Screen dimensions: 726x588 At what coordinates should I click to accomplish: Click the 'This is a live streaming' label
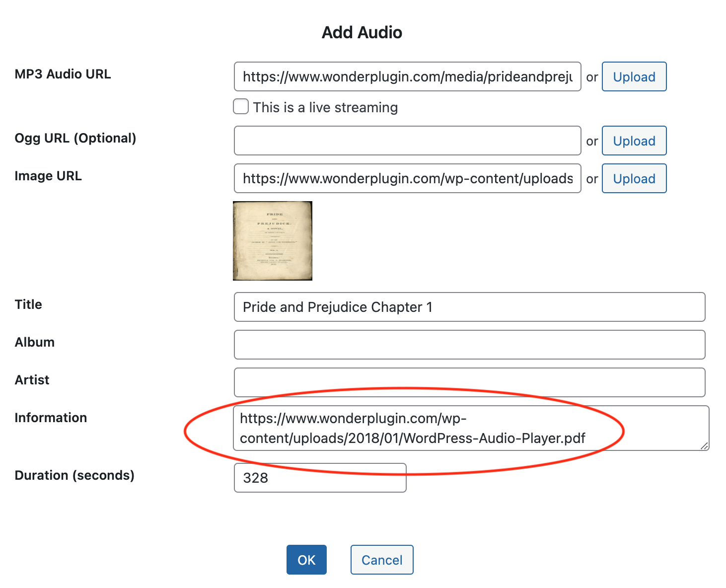pyautogui.click(x=325, y=107)
